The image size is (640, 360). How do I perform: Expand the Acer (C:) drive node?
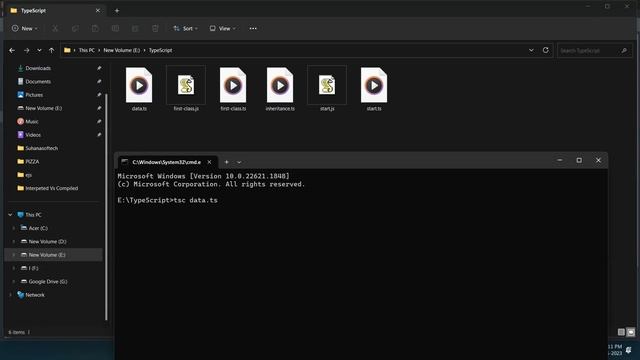13,228
